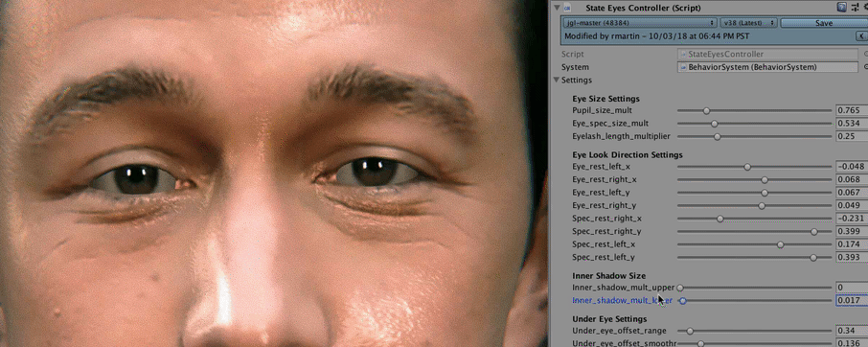Click the 'Spec_rest_left_y' property label
The image size is (868, 347).
pos(604,257)
